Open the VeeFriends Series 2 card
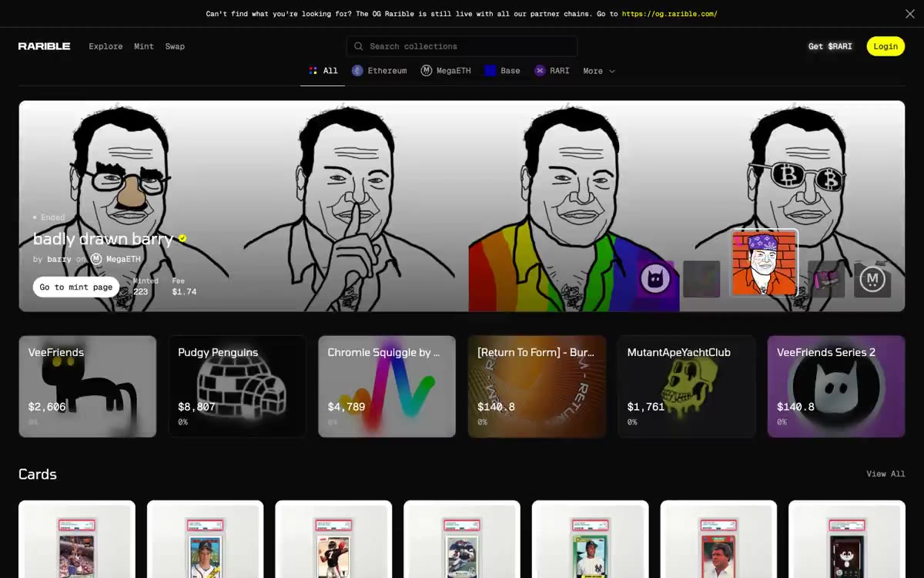This screenshot has width=924, height=578. (836, 386)
